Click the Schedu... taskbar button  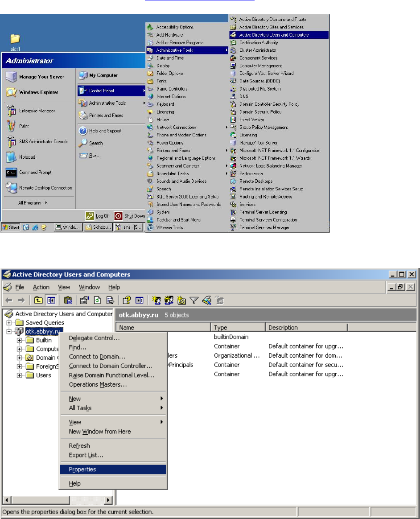pos(98,227)
